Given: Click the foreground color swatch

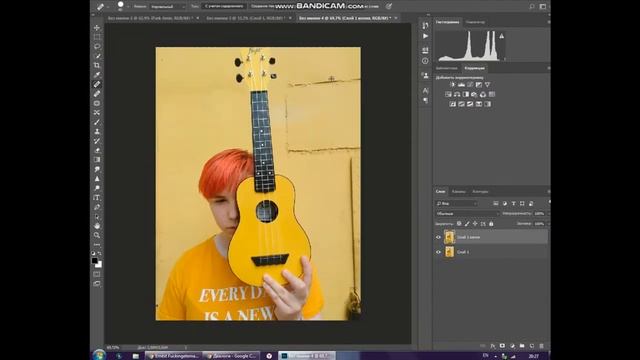Looking at the screenshot, I should coord(95,260).
